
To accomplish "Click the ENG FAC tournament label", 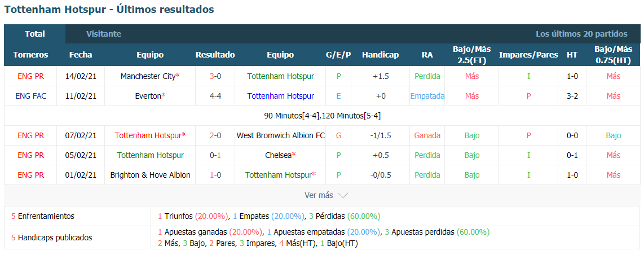I will coord(31,96).
